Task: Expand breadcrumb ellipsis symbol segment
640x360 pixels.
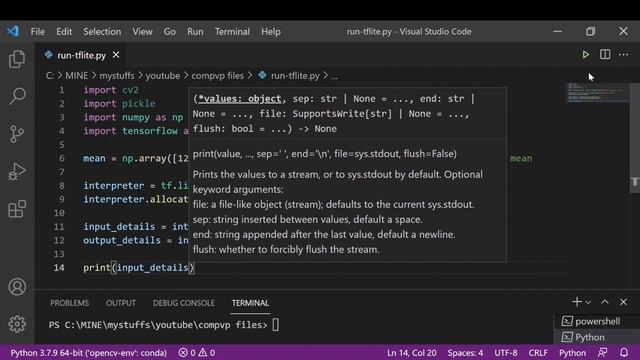Action: pos(334,76)
